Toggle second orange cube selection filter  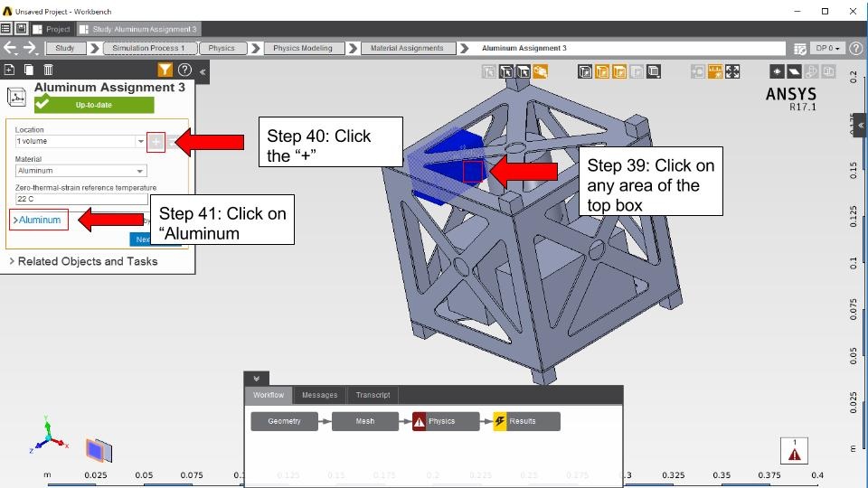point(619,71)
